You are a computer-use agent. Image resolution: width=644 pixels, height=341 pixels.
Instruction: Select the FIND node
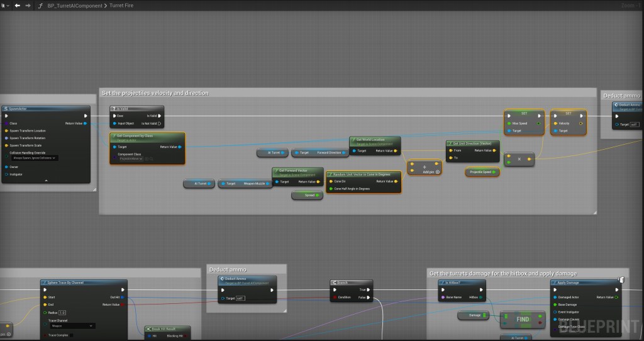522,320
